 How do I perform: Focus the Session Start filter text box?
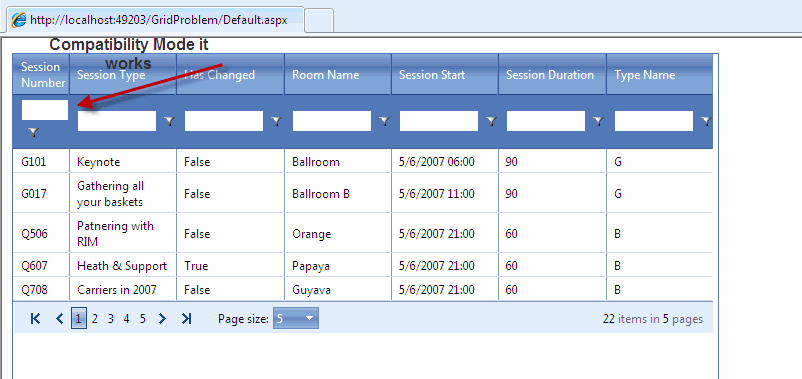point(438,121)
